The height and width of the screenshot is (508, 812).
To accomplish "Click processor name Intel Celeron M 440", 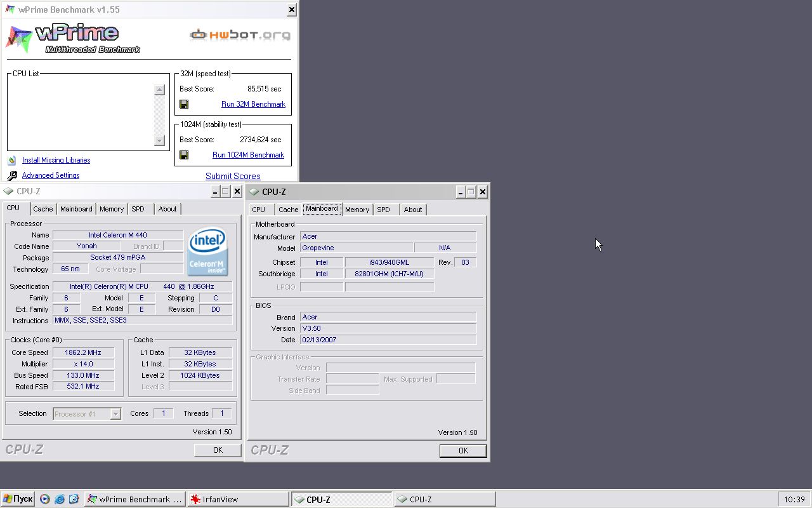I will (118, 235).
